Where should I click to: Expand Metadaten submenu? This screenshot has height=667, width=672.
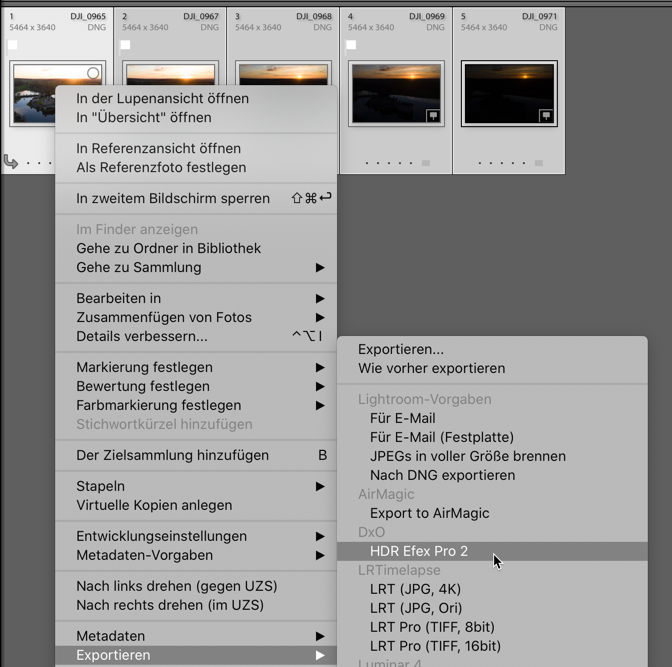[x=196, y=636]
